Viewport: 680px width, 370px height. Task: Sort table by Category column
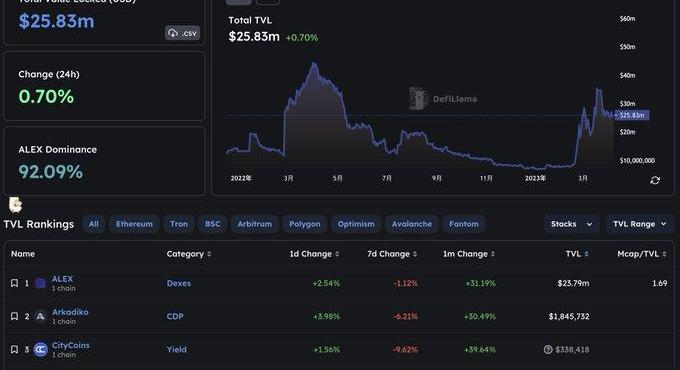189,254
